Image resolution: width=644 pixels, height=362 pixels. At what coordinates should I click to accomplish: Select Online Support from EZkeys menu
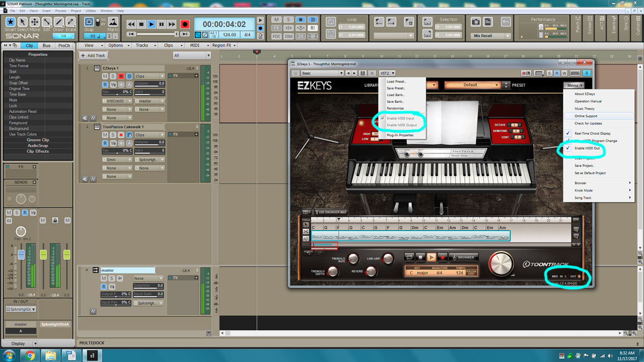click(x=586, y=116)
